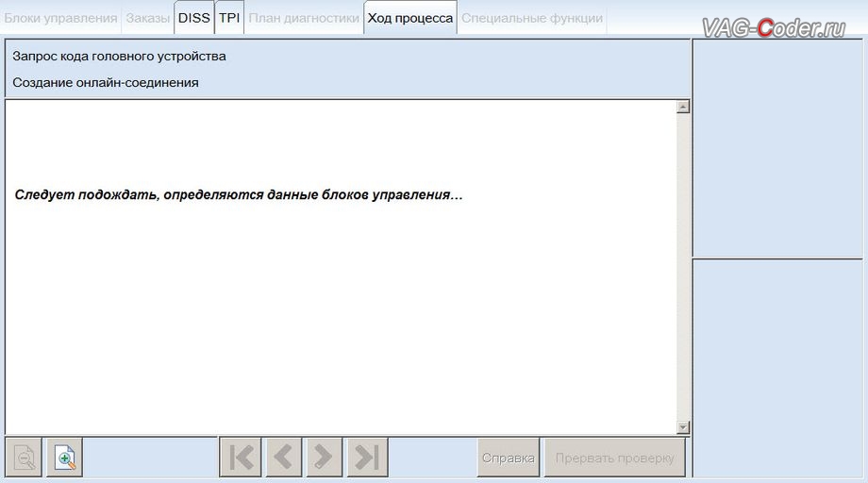Go to previous page arrow
Screen dimensions: 868x483
point(283,457)
